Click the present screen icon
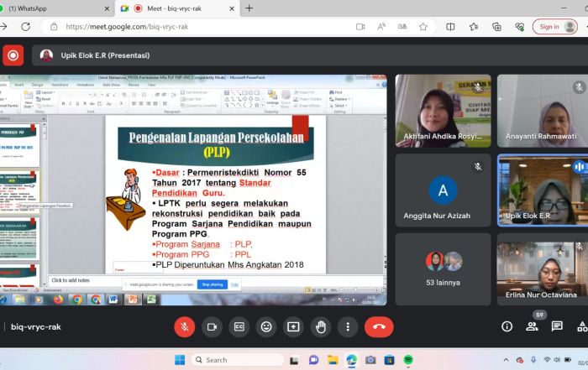The width and height of the screenshot is (588, 370). [x=292, y=326]
